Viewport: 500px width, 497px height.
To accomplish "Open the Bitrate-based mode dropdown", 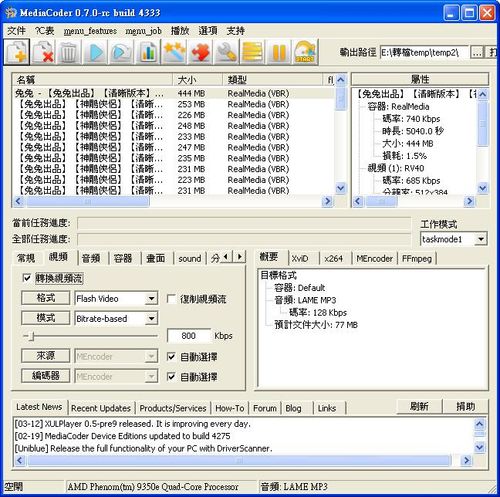I will pyautogui.click(x=151, y=319).
